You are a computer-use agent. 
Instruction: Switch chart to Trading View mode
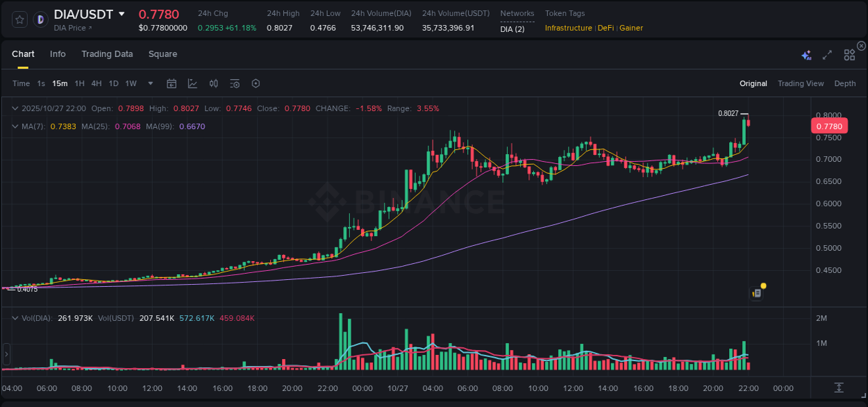801,83
